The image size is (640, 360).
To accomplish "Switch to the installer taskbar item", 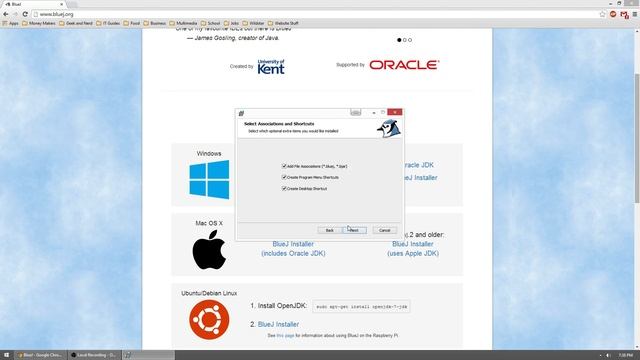I will (148, 355).
